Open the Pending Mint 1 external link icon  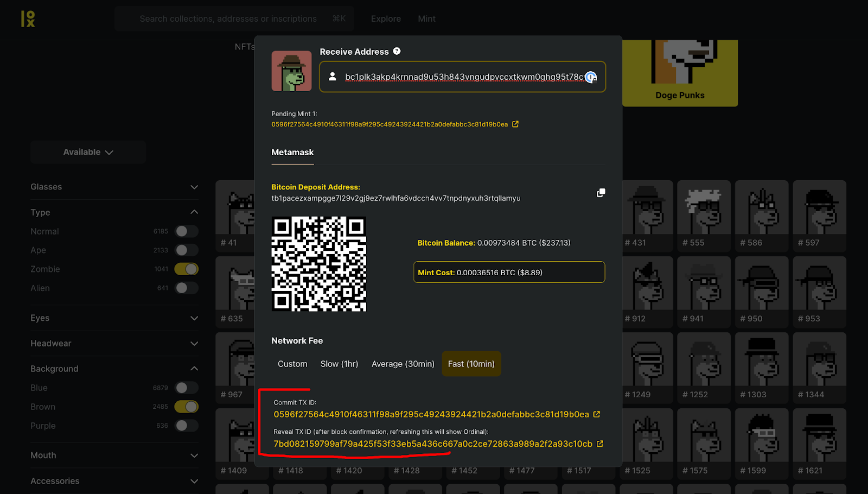(515, 124)
